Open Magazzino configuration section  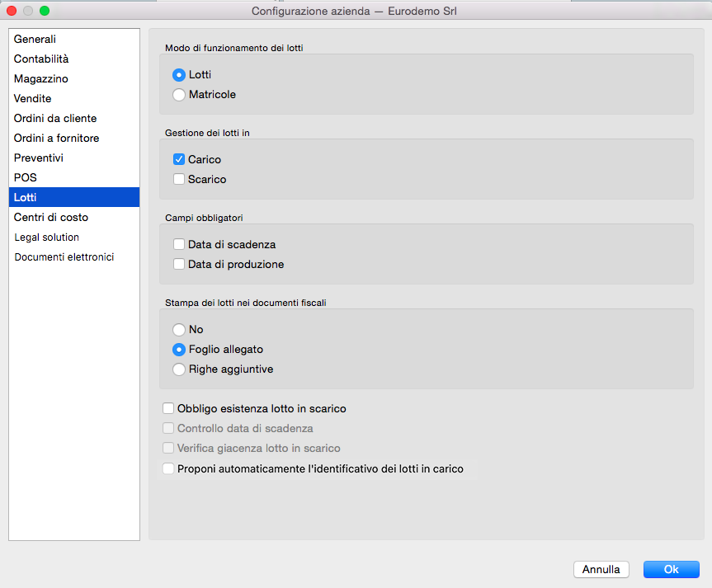pos(41,79)
